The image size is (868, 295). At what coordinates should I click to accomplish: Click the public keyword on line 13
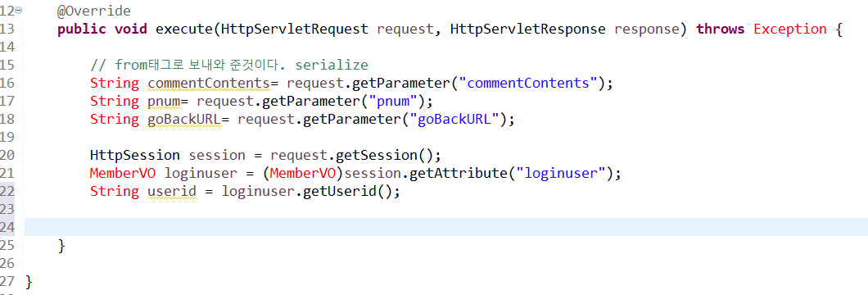pyautogui.click(x=82, y=29)
